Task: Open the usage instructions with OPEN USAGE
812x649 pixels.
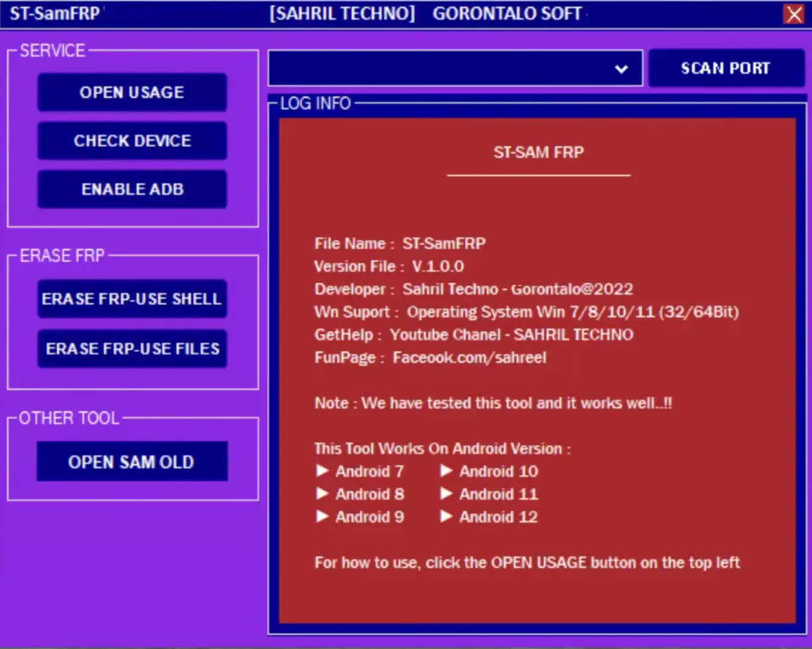Action: pyautogui.click(x=132, y=92)
